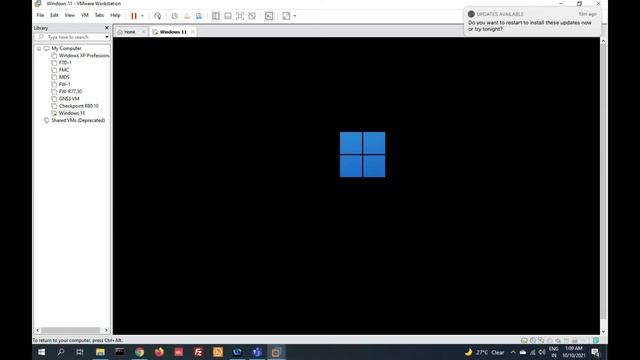Click the library horizontal scrollbar thumb
The image size is (640, 360).
(70, 330)
